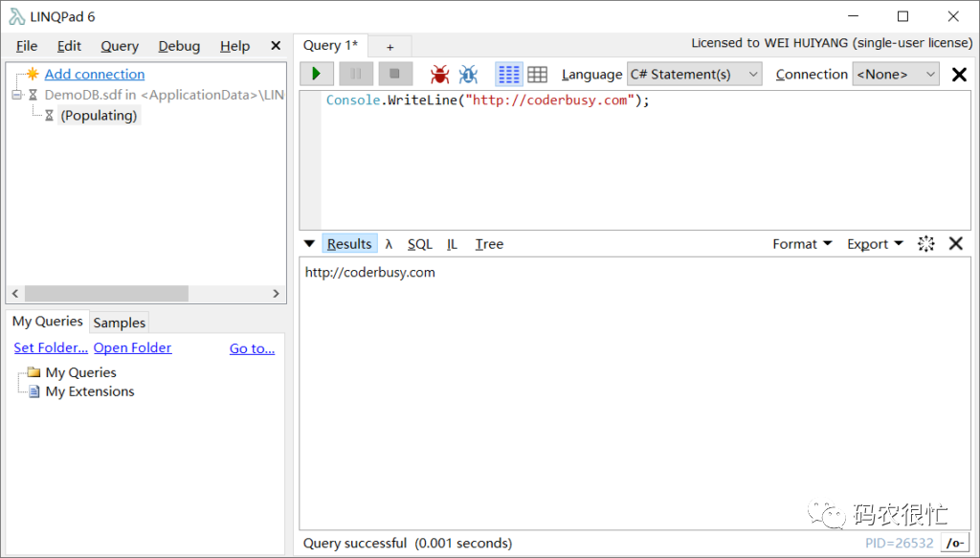Click the Add connection star icon
This screenshot has width=980, height=558.
[x=33, y=74]
